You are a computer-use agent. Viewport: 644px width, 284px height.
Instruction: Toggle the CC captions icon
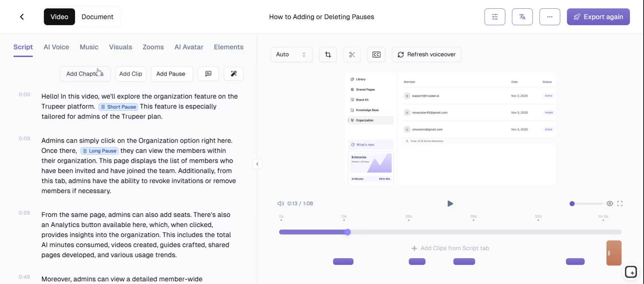pyautogui.click(x=376, y=54)
